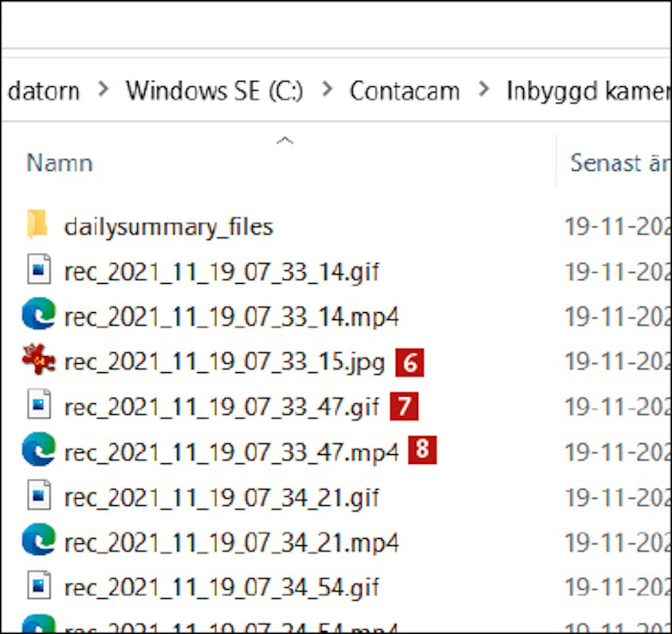Sort by the Senast ändrad column header
The height and width of the screenshot is (634, 672).
click(618, 163)
